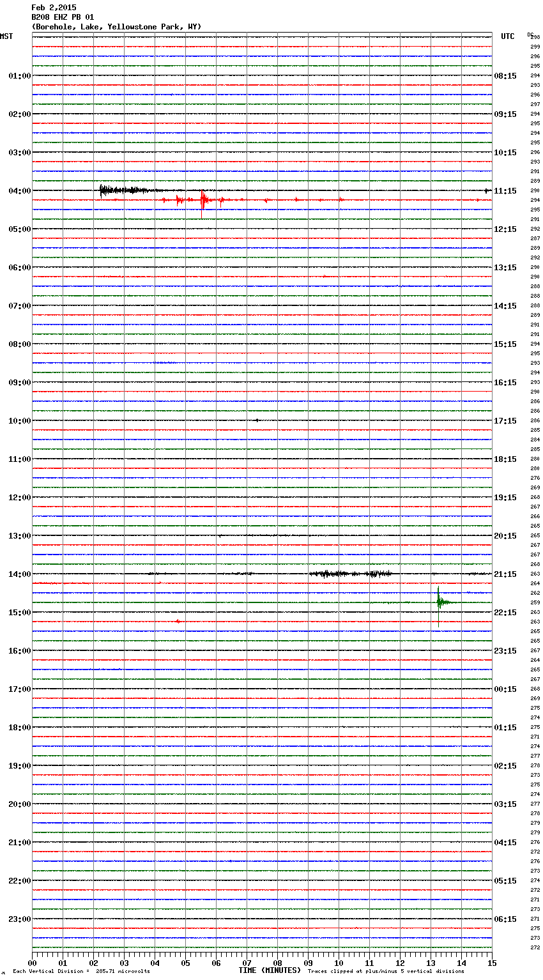The image size is (543, 980).
Task: Select the 04:00 MST time label
Action: click(19, 191)
